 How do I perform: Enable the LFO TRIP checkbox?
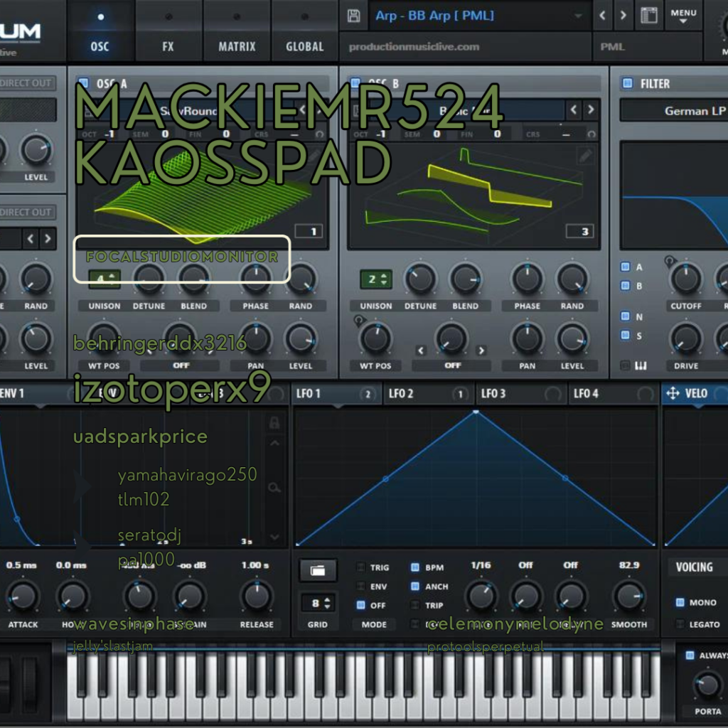[x=415, y=605]
